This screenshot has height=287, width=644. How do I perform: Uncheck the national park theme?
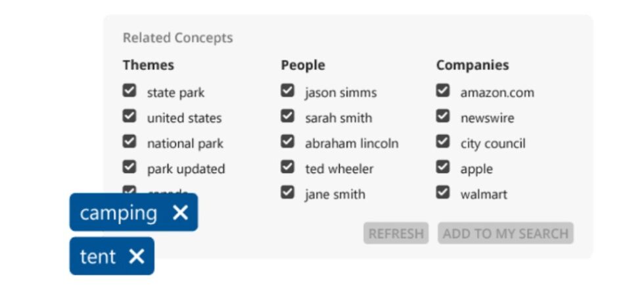(x=129, y=142)
